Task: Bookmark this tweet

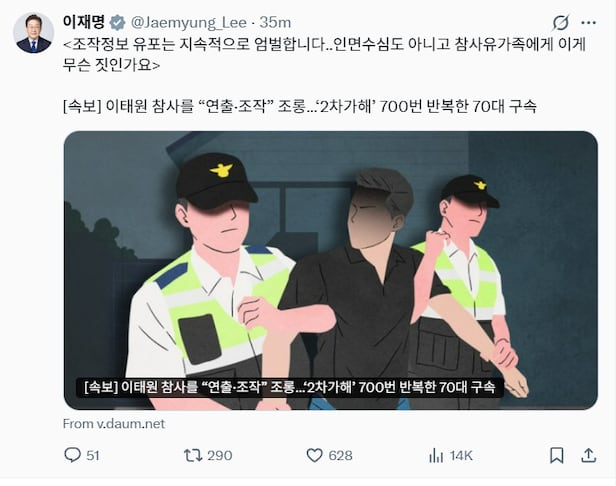Action: pyautogui.click(x=556, y=455)
